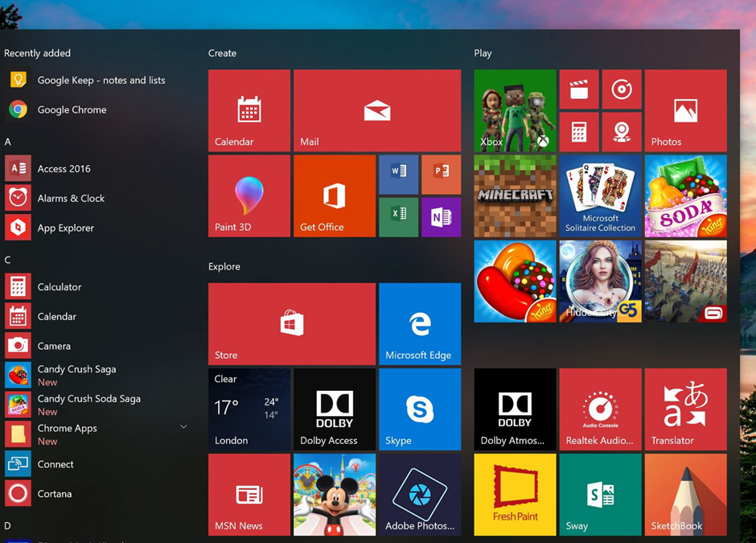Launch Microsoft Edge from the Explore group

click(x=419, y=324)
